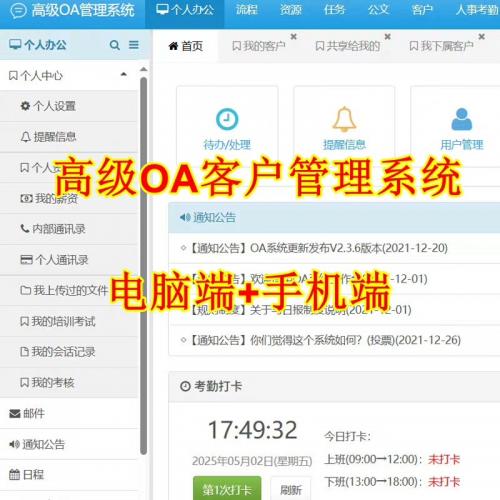Click the speaker icon beside sidebar 通知公告

pos(14,444)
